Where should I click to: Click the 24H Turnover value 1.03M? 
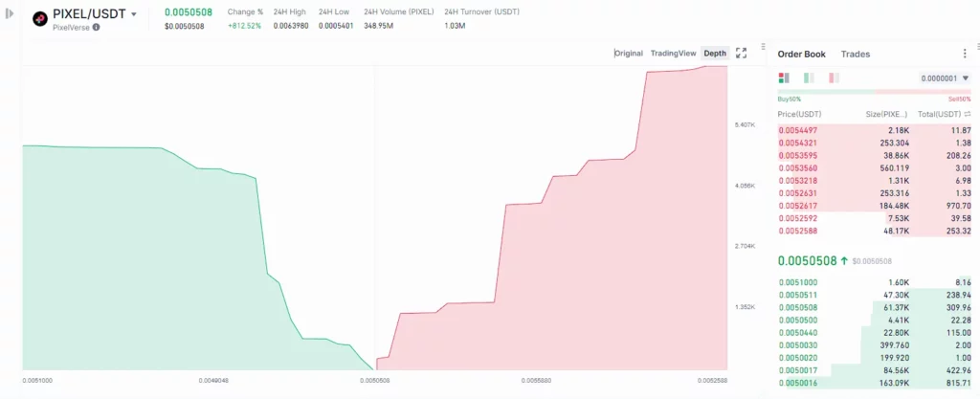pyautogui.click(x=455, y=26)
